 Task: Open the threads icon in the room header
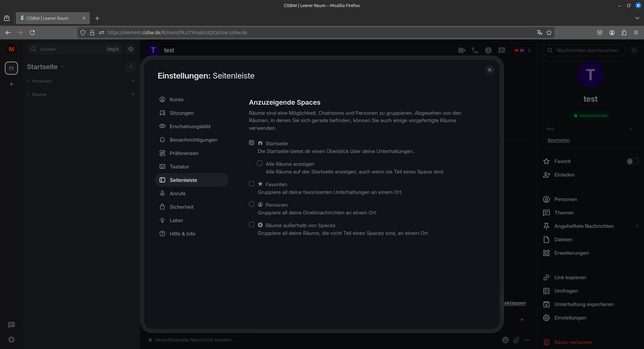coord(502,50)
